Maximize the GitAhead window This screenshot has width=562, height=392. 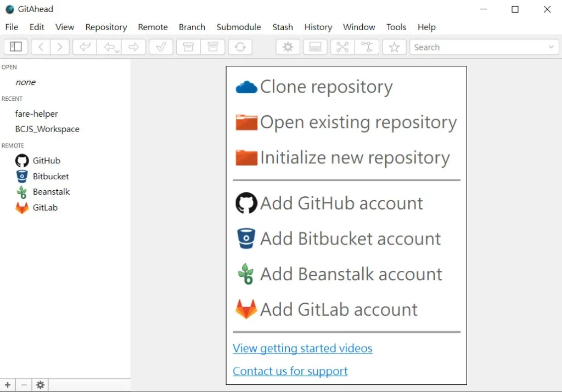coord(515,9)
